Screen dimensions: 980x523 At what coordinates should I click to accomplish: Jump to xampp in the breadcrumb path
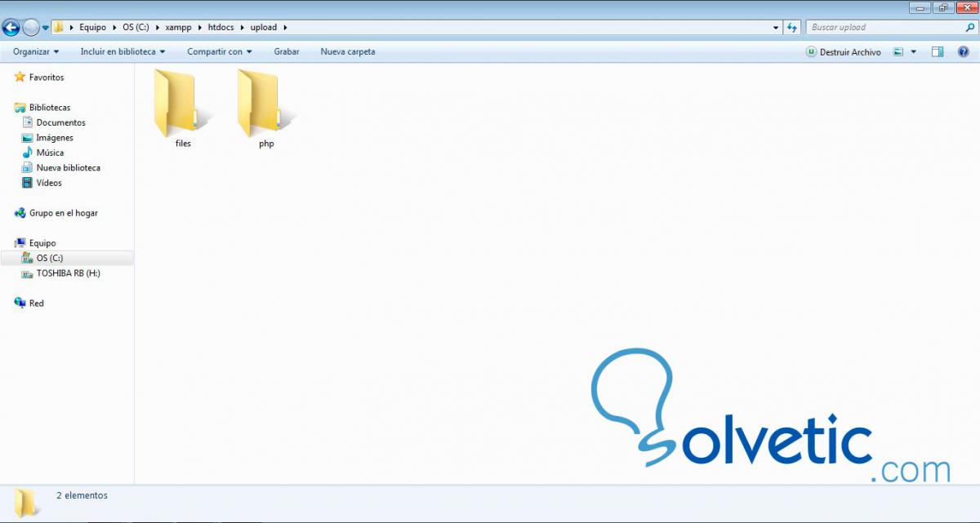click(x=178, y=27)
